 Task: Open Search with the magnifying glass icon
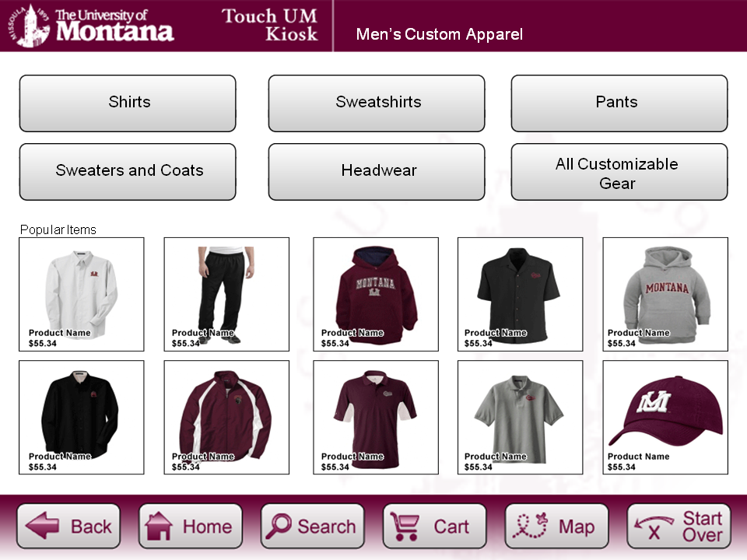pyautogui.click(x=279, y=526)
